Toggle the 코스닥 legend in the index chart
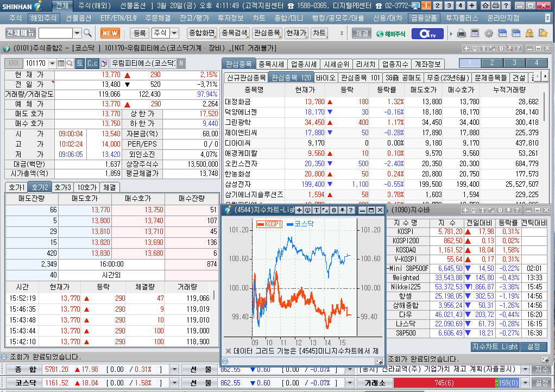Screen dimensions: 555x392 300,224
